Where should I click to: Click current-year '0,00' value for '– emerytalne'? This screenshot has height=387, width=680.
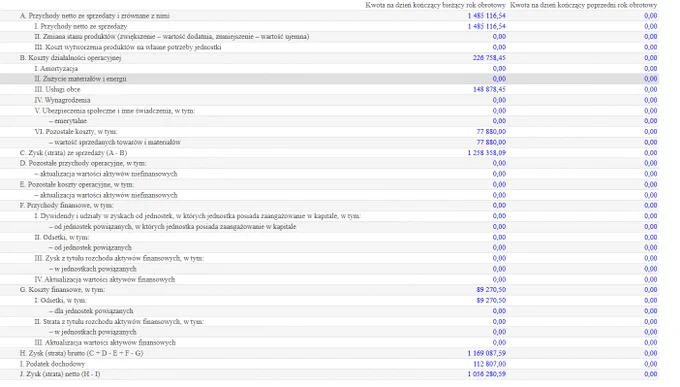pyautogui.click(x=499, y=121)
